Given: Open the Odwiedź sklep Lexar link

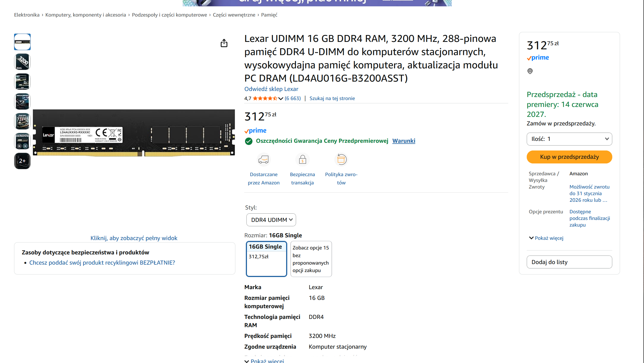Looking at the screenshot, I should [271, 89].
